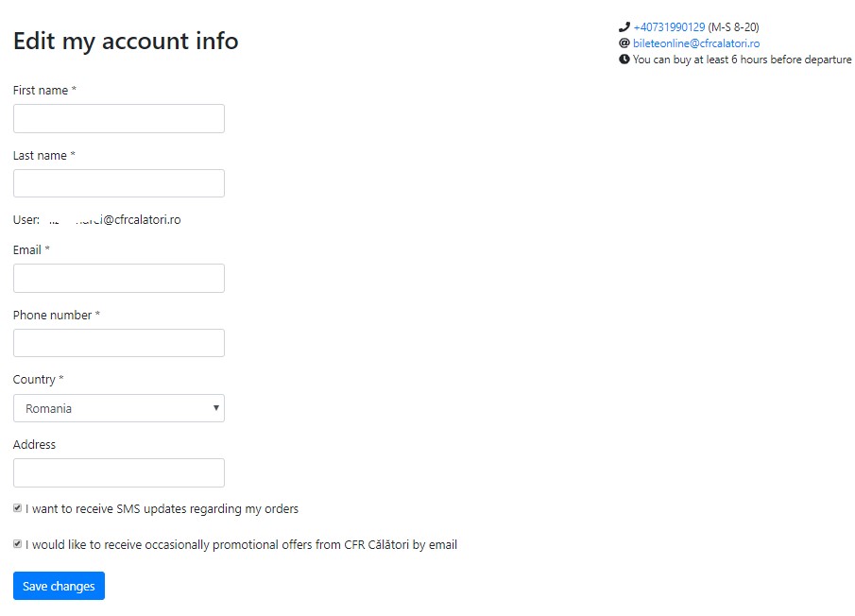Focus the First name input field
Screen dimensions: 855x616
tap(119, 118)
